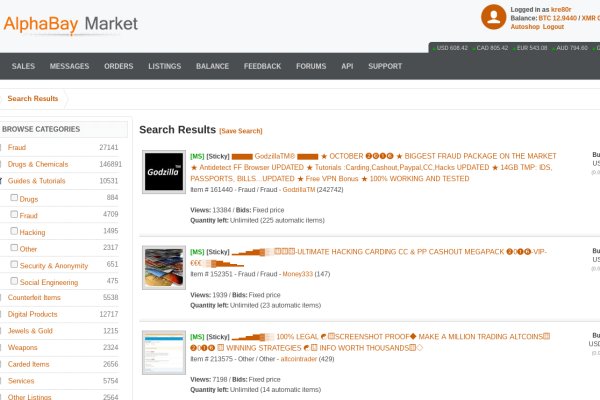Check the Social Engineering checkbox

(14, 281)
